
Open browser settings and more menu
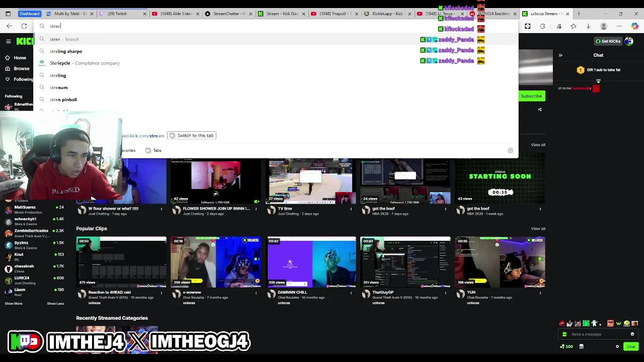619,26
